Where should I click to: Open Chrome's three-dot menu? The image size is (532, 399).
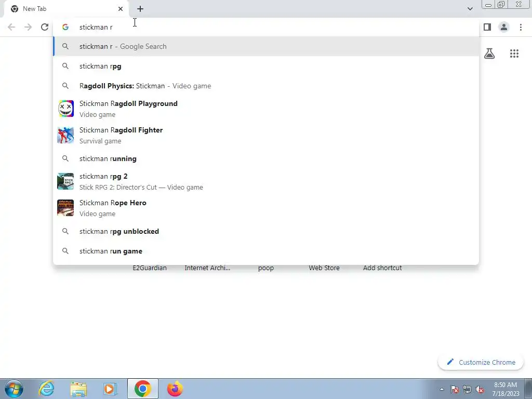[x=521, y=27]
